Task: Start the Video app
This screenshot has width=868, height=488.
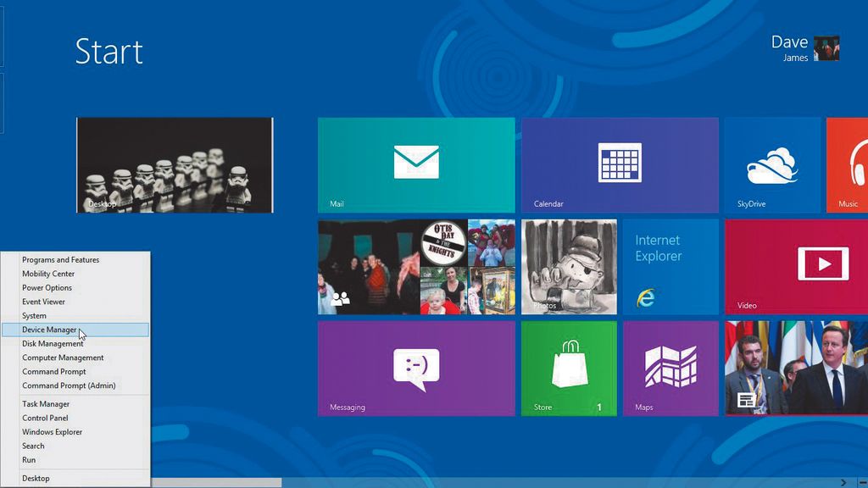Action: click(x=797, y=266)
